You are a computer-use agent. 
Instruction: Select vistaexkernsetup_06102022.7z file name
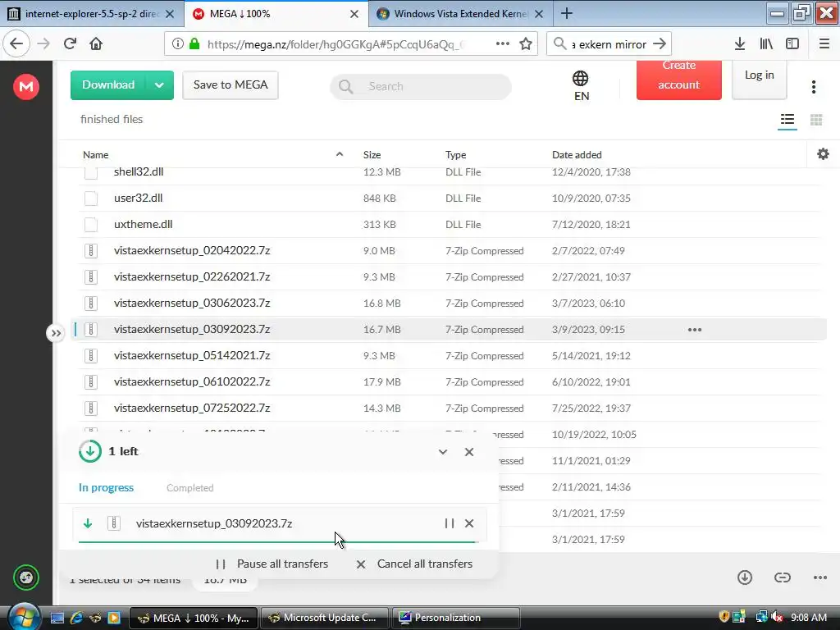[x=192, y=382]
